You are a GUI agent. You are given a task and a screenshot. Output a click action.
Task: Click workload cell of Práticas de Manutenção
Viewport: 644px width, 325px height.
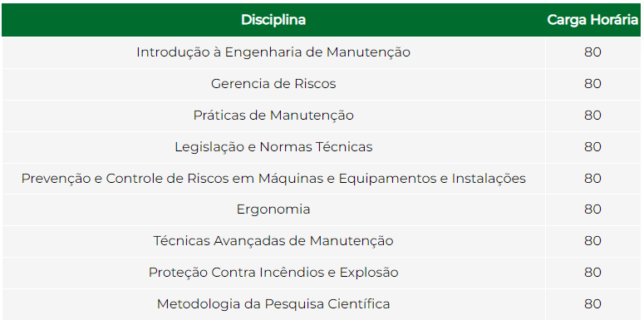(592, 116)
